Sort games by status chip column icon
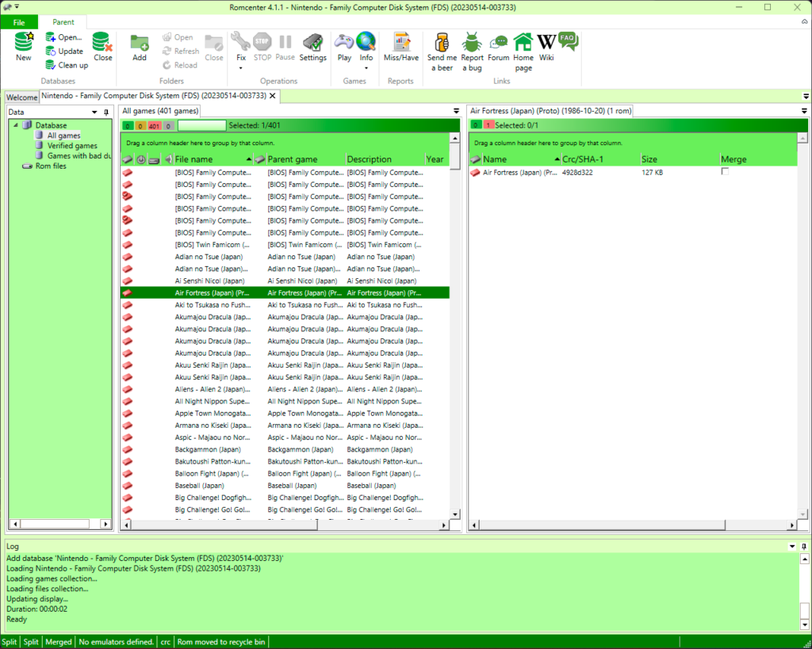Screen dimensions: 812x649 click(x=128, y=159)
